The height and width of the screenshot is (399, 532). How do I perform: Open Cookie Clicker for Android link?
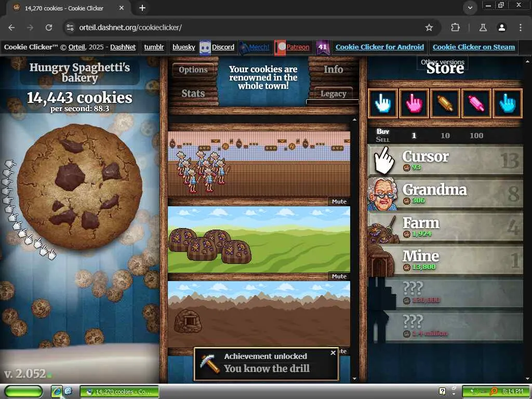(x=380, y=47)
